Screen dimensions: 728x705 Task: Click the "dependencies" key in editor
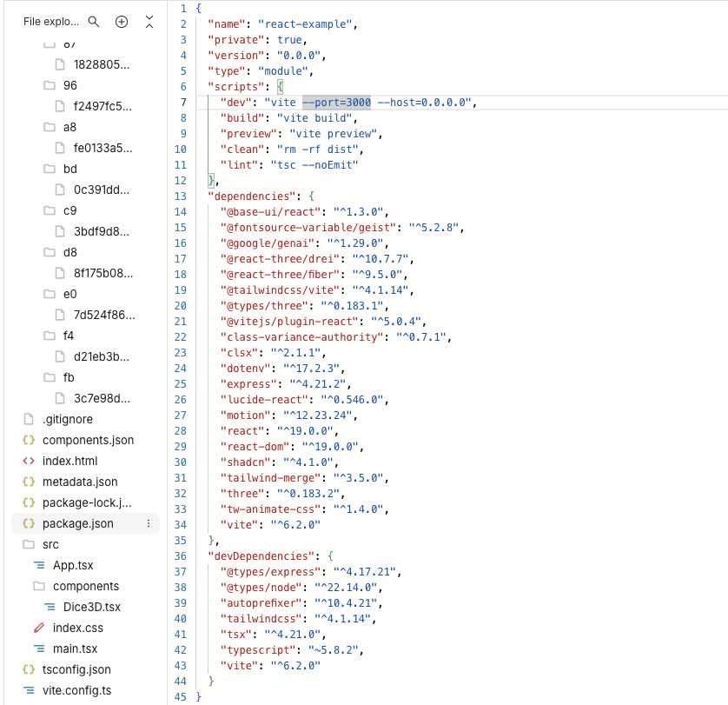252,196
